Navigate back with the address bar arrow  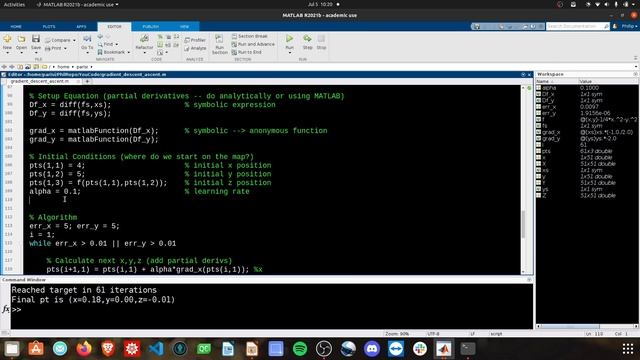pos(4,67)
